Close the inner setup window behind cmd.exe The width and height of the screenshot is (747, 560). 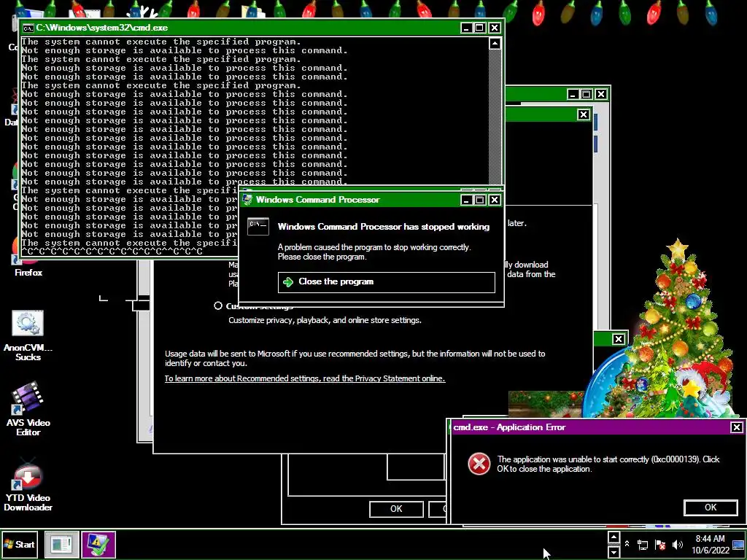[x=584, y=114]
